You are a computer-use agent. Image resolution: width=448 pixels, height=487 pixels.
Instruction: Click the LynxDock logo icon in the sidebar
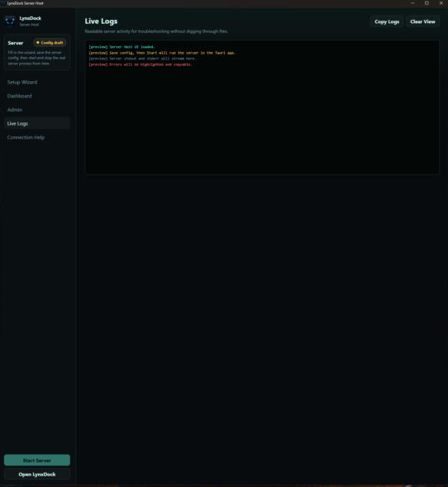[x=10, y=21]
